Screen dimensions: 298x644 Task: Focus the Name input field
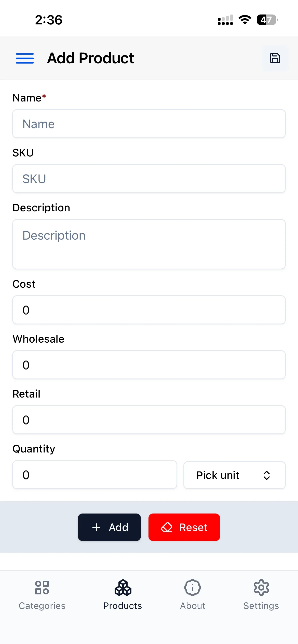(149, 124)
